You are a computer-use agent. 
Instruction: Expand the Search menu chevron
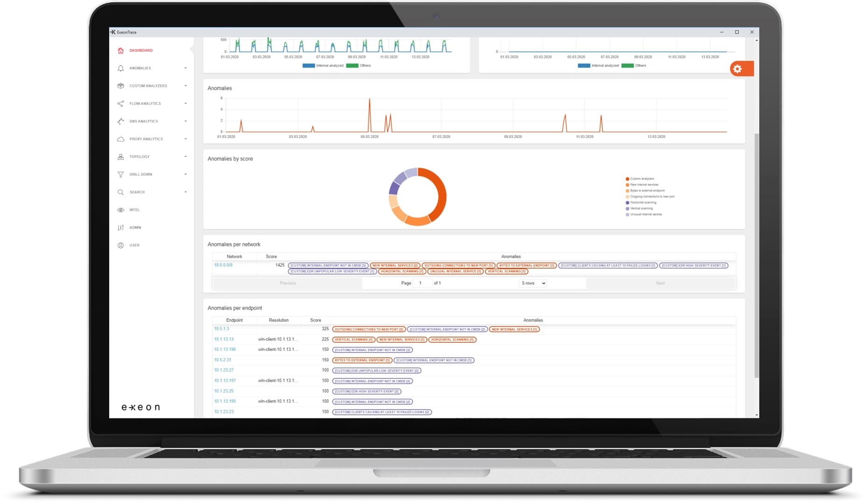click(x=185, y=192)
